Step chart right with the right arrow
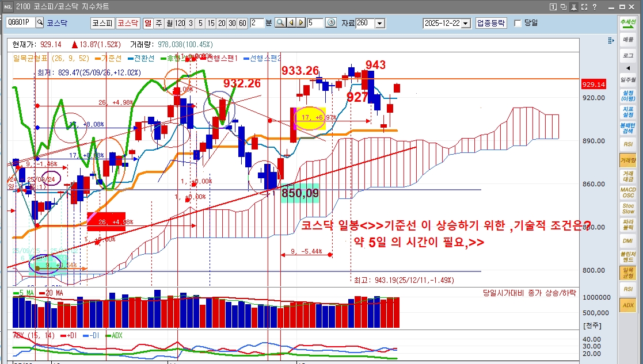Viewport: 643px width, 364px height. point(301,23)
